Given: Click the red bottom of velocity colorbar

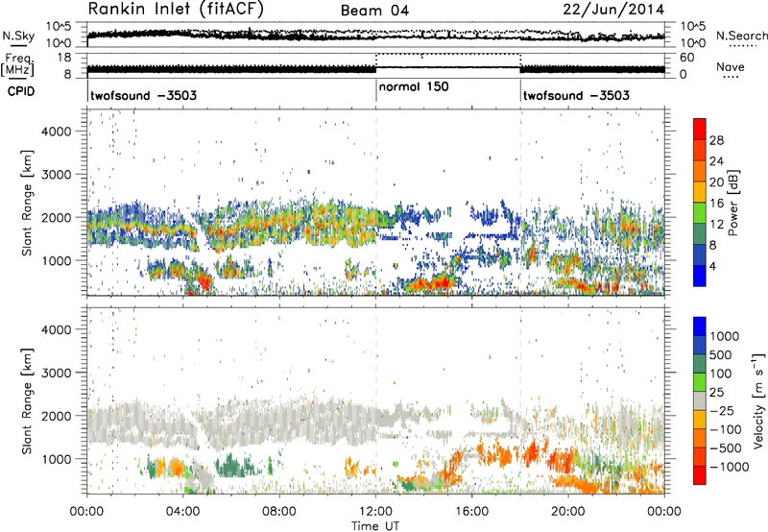Looking at the screenshot, I should click(x=700, y=475).
